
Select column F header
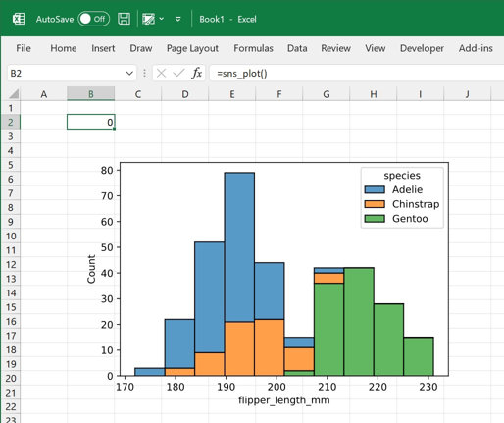click(x=279, y=94)
